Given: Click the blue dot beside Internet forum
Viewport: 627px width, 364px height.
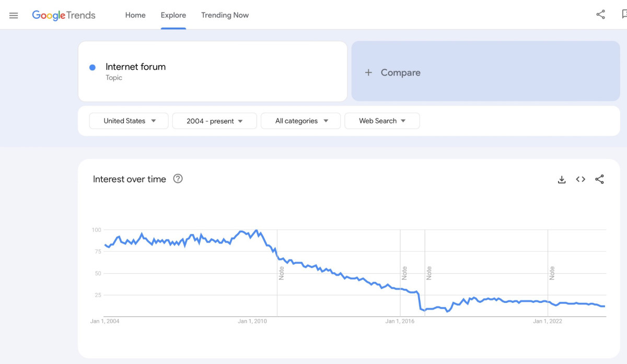Looking at the screenshot, I should [92, 67].
